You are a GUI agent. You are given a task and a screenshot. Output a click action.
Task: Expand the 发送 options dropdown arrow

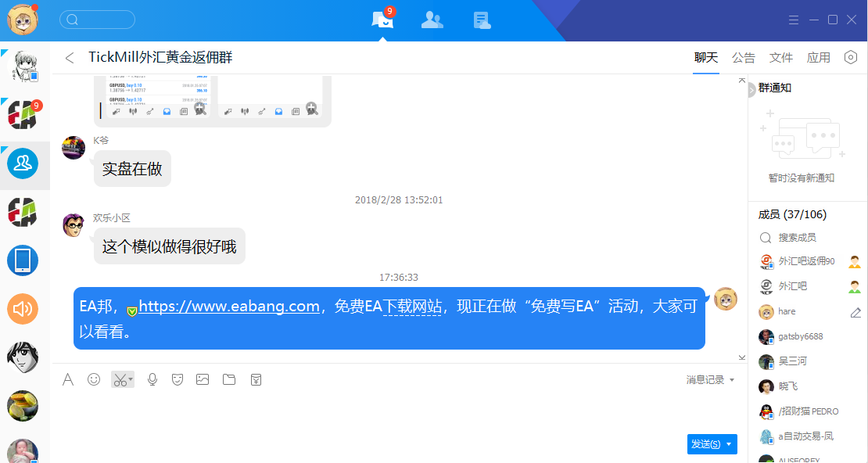tap(729, 444)
